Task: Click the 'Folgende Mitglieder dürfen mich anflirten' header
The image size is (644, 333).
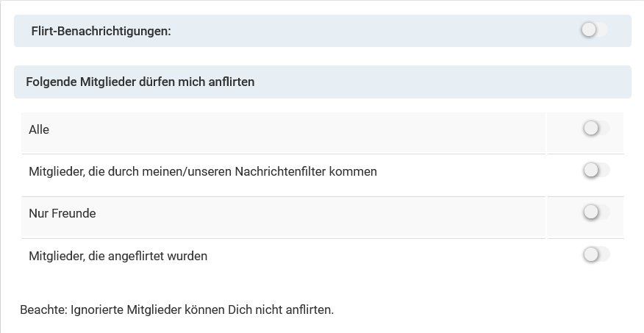Action: [x=140, y=82]
